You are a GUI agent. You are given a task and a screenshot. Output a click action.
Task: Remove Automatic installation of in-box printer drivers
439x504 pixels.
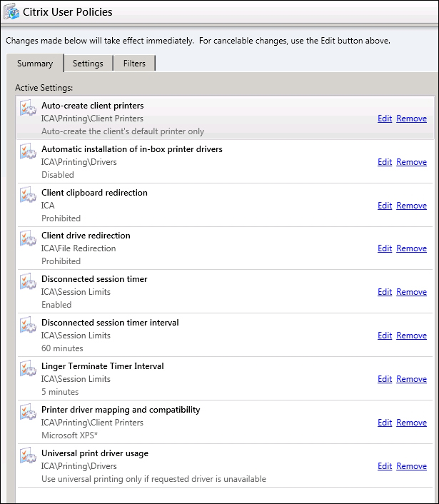(411, 162)
